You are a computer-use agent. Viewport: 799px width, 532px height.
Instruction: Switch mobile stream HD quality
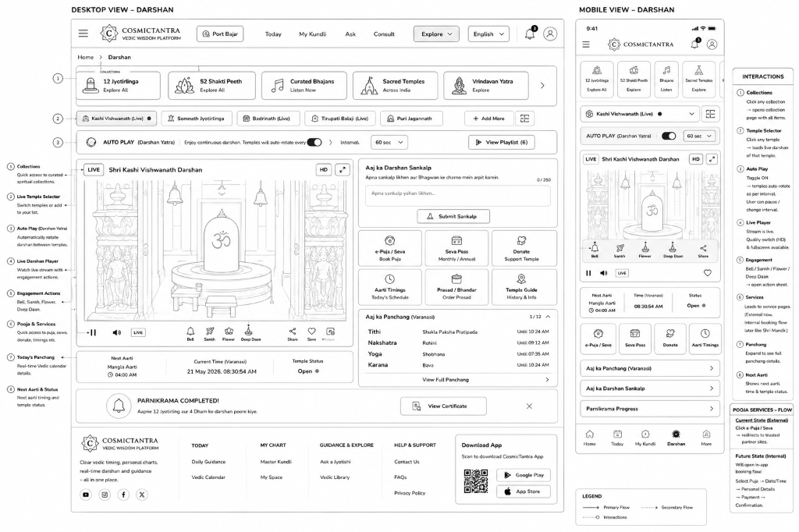pyautogui.click(x=695, y=159)
